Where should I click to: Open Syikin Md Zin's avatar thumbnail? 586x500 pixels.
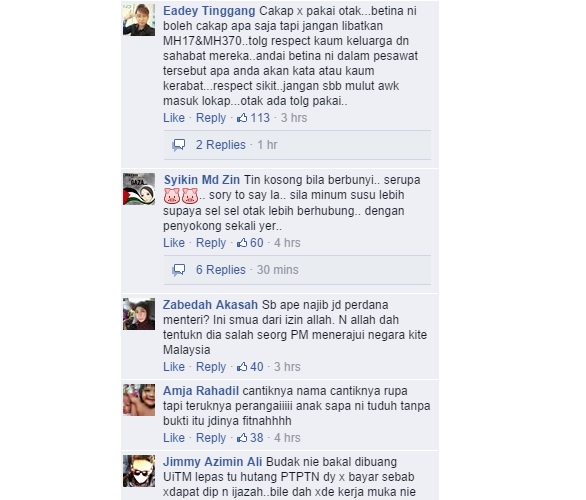(x=139, y=189)
